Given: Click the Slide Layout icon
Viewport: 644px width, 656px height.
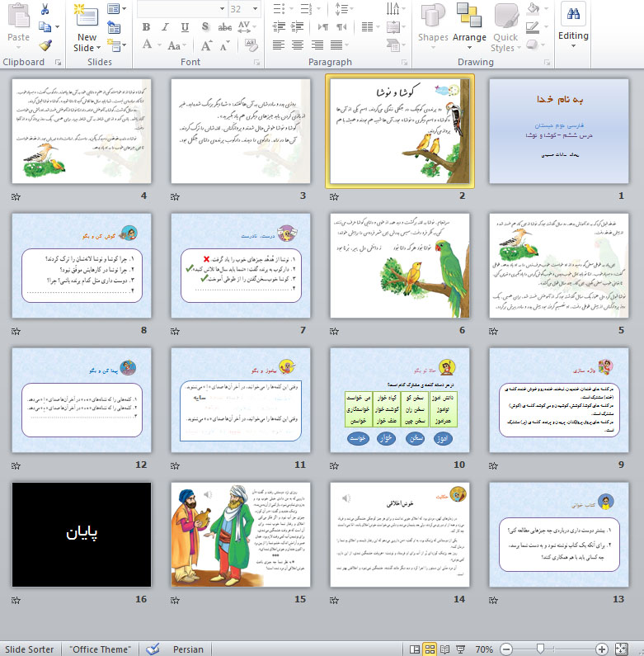Looking at the screenshot, I should [114, 10].
